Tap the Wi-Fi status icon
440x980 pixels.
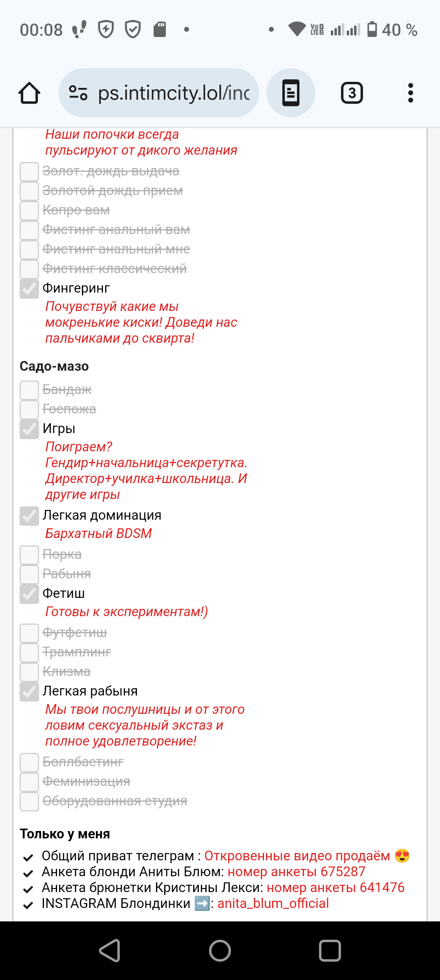(x=297, y=29)
